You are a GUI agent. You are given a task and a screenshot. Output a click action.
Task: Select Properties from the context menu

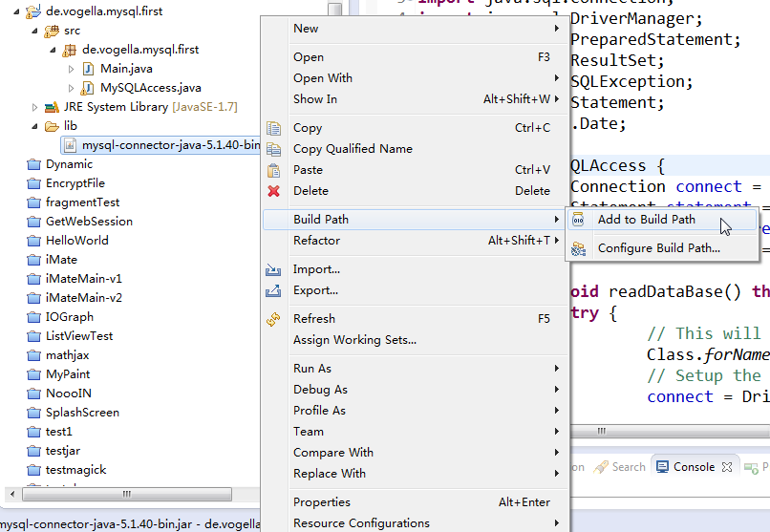click(x=322, y=502)
